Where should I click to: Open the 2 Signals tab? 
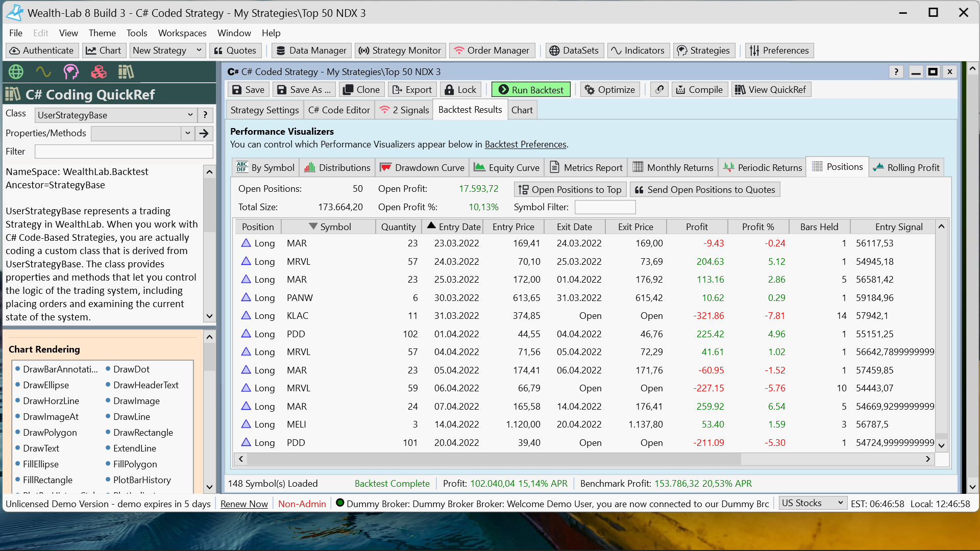tap(404, 110)
